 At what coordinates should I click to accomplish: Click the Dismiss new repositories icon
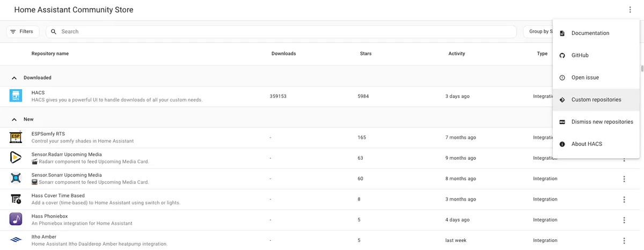pos(562,122)
